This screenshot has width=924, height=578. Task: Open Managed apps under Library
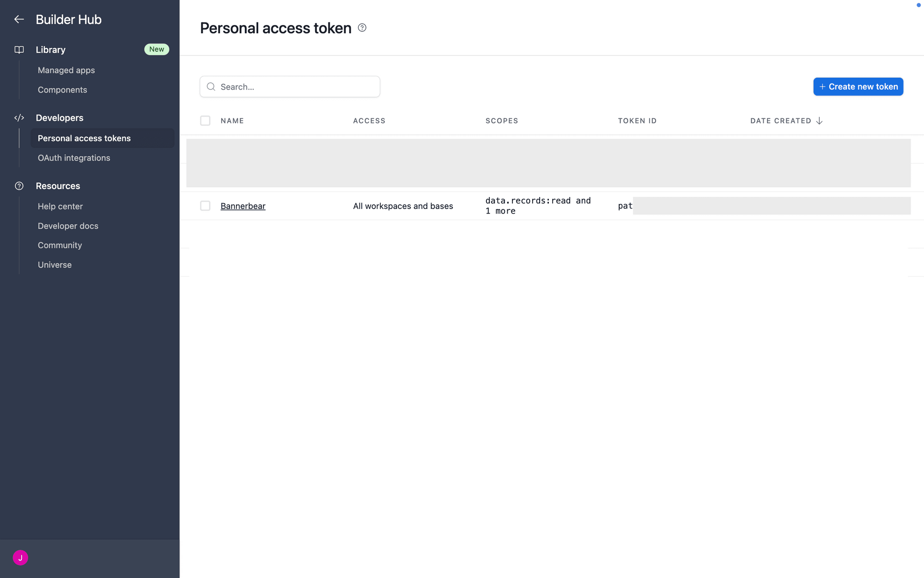(66, 70)
